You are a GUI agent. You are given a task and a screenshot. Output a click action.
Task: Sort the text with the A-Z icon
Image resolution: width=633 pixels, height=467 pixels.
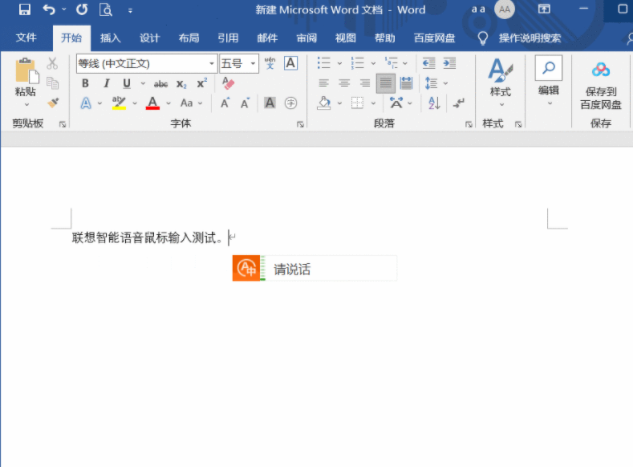pos(434,103)
